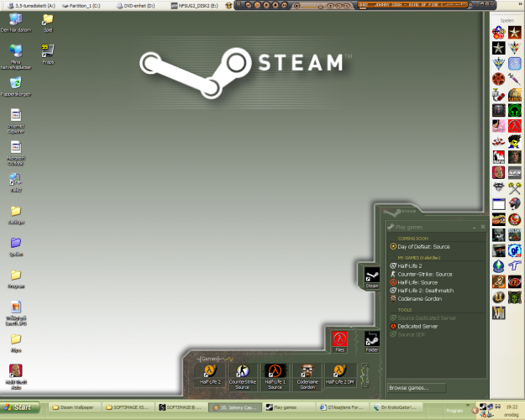Screen dimensions: 525x420
Task: Open the Papperskorgen recycle bin
Action: (x=15, y=84)
